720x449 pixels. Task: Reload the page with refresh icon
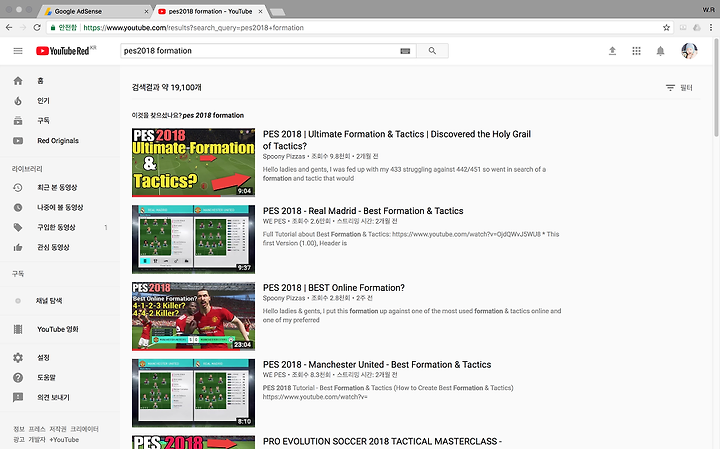(x=37, y=28)
